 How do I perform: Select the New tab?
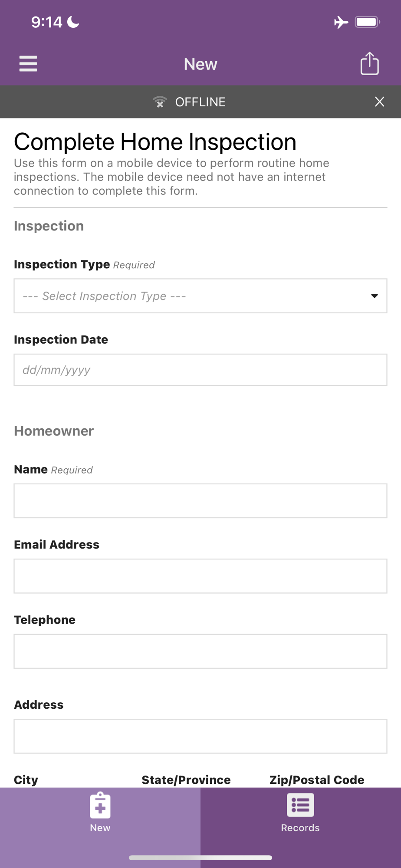click(x=100, y=814)
